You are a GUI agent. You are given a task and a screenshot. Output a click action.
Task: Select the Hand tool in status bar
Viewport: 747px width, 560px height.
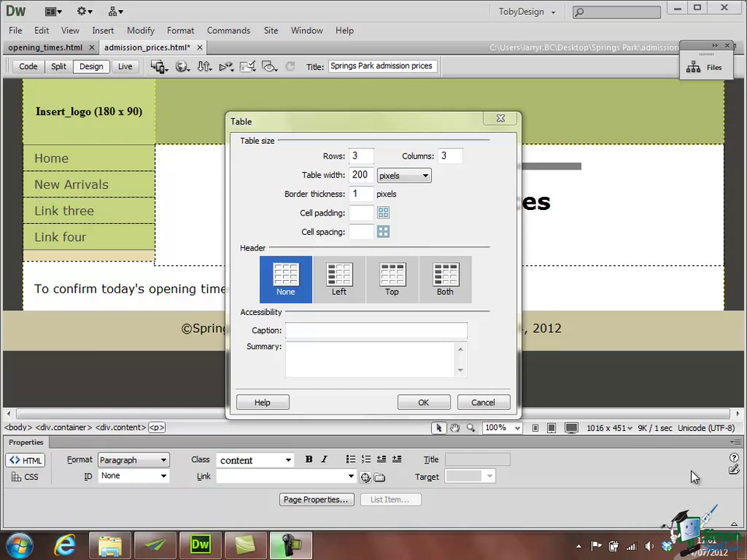[455, 428]
